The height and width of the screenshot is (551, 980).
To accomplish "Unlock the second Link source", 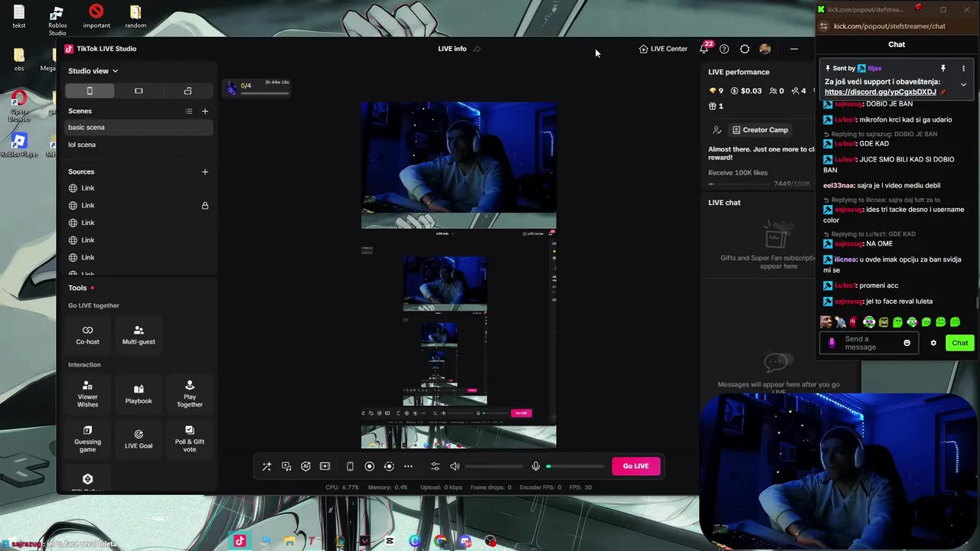I will click(x=204, y=206).
